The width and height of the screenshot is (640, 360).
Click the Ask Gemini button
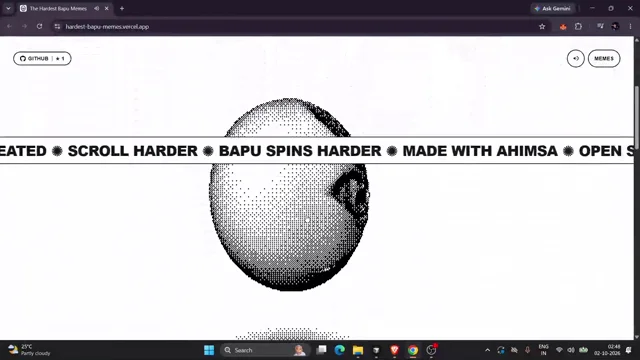click(x=552, y=8)
